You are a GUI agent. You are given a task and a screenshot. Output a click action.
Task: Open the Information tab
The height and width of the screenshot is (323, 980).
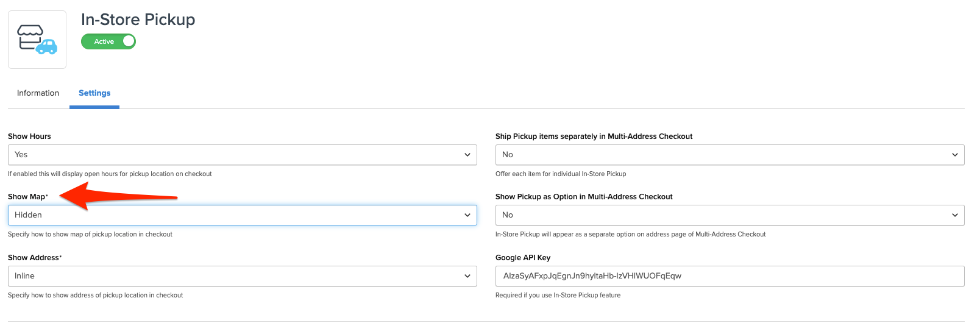(x=38, y=93)
